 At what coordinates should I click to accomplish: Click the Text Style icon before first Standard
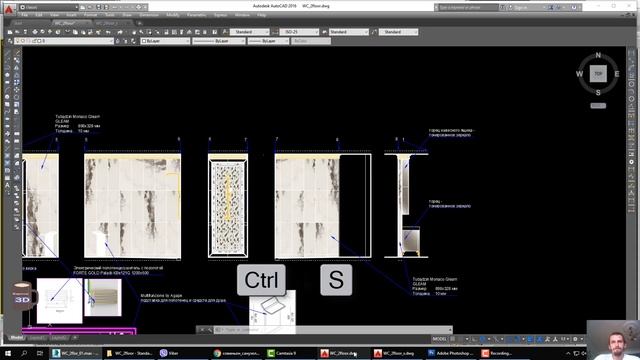pyautogui.click(x=225, y=32)
